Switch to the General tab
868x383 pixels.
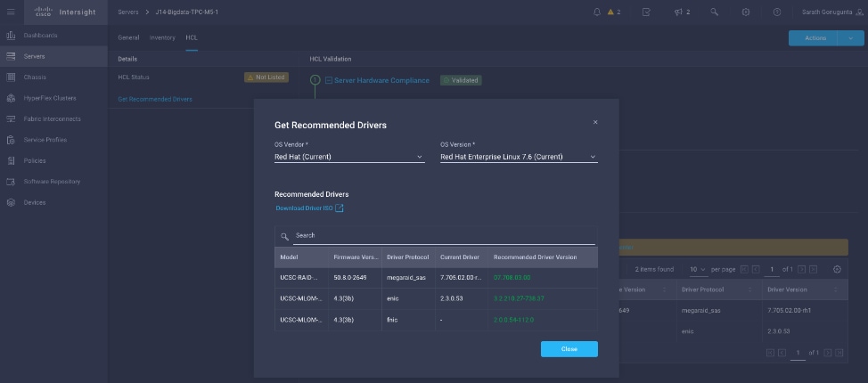click(x=128, y=37)
